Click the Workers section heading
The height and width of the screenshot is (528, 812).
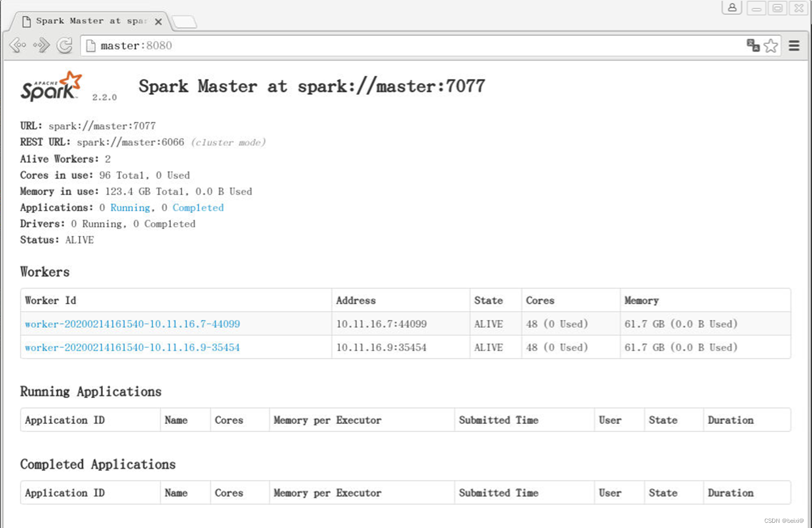click(45, 272)
